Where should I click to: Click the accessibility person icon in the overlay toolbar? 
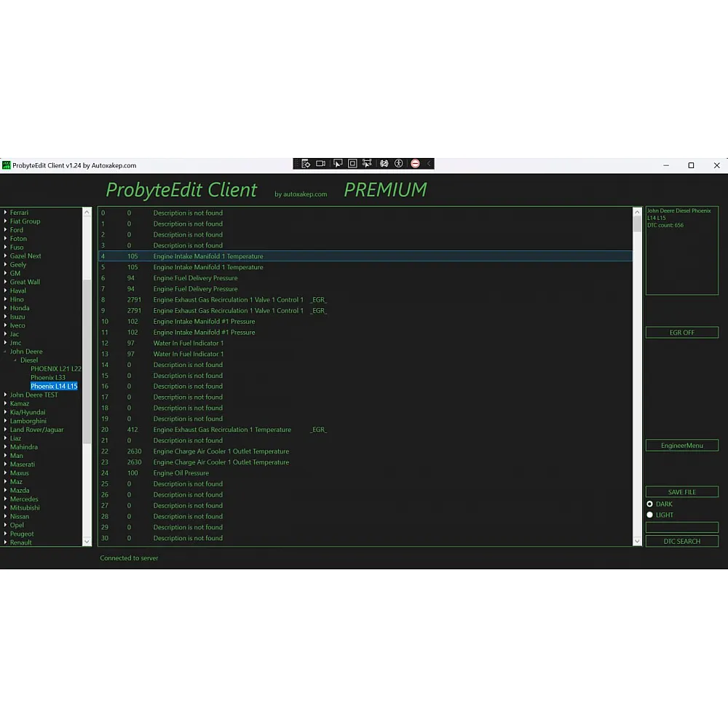pyautogui.click(x=399, y=164)
